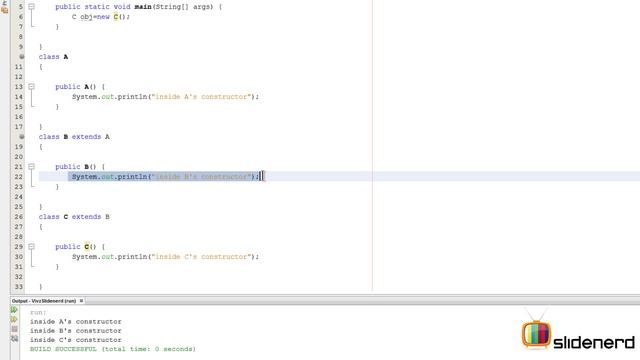Click line number 11 in the gutter

[x=19, y=67]
